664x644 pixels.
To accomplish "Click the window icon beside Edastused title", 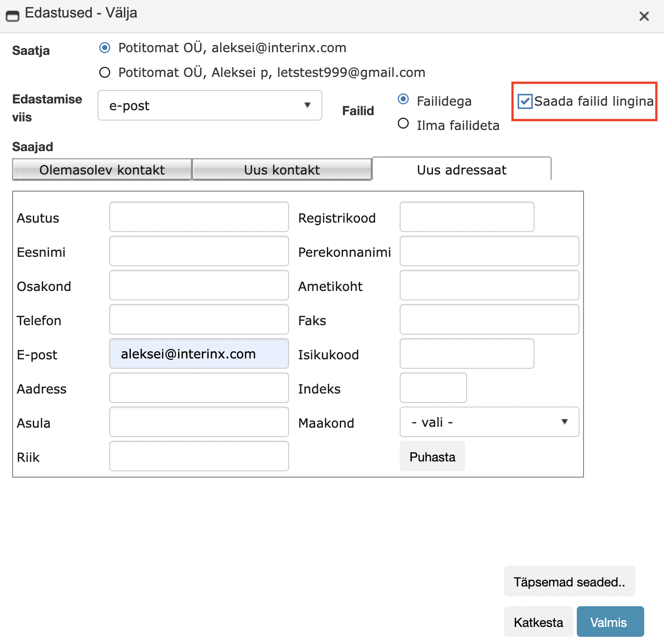I will click(x=12, y=16).
